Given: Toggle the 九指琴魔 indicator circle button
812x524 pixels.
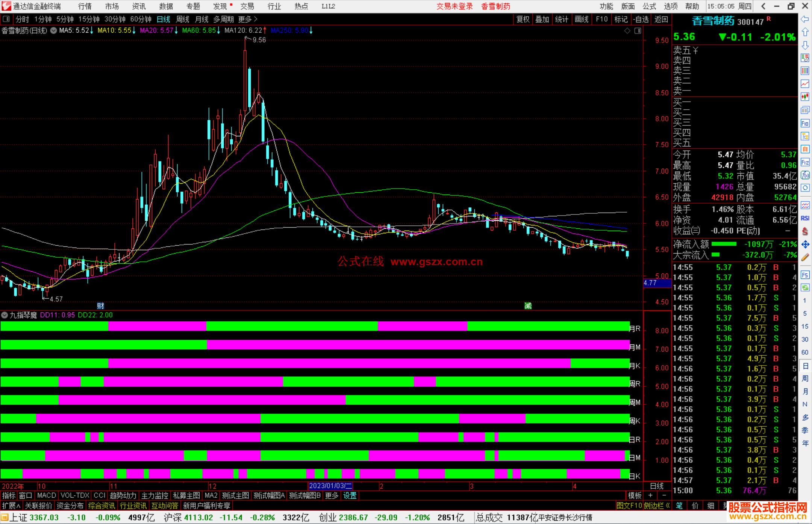Looking at the screenshot, I should tap(5, 315).
